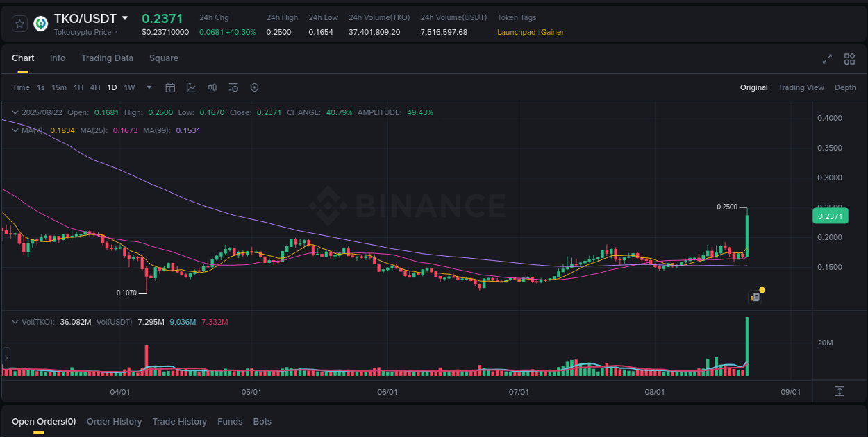Viewport: 868px width, 437px height.
Task: Collapse the Vol(TKO) volume panel
Action: click(15, 322)
